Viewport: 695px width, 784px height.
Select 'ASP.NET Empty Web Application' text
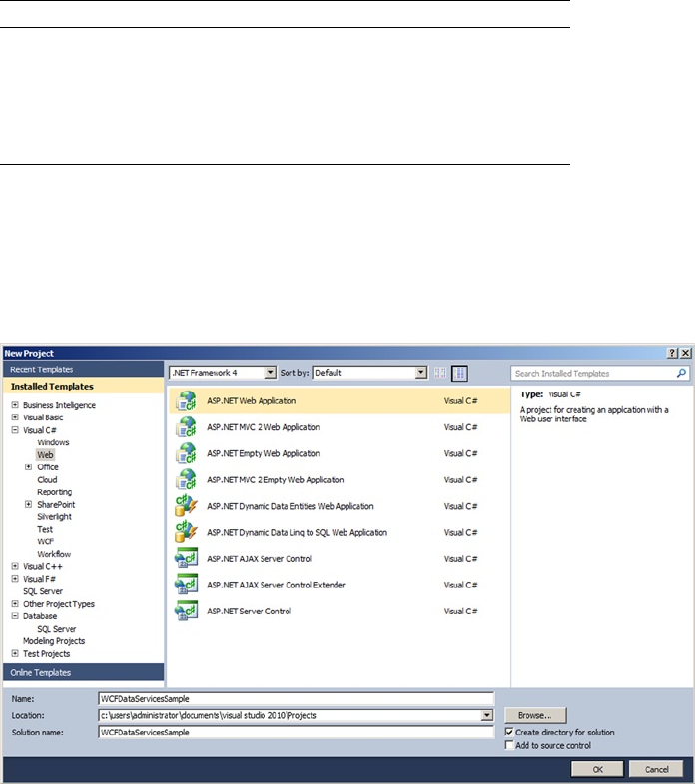pos(264,453)
